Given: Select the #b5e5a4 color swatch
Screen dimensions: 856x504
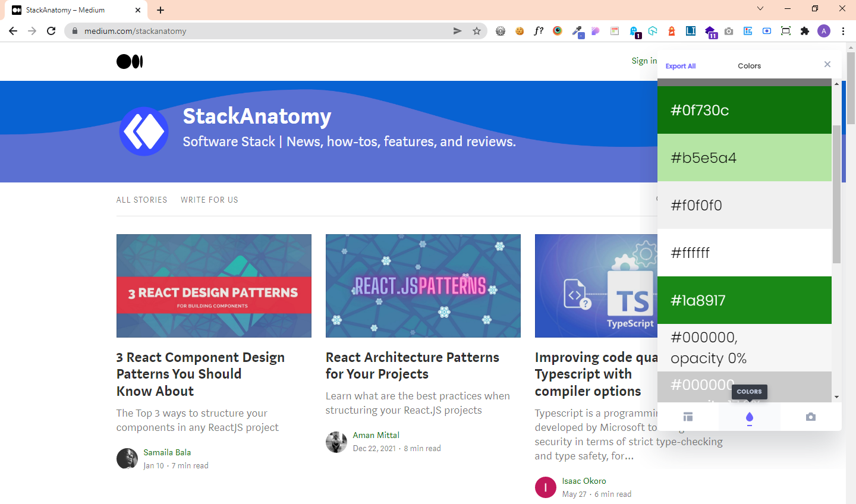Looking at the screenshot, I should pyautogui.click(x=744, y=157).
